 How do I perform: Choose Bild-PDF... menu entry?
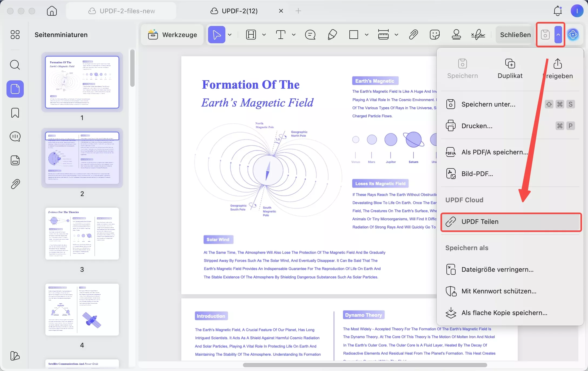510,174
